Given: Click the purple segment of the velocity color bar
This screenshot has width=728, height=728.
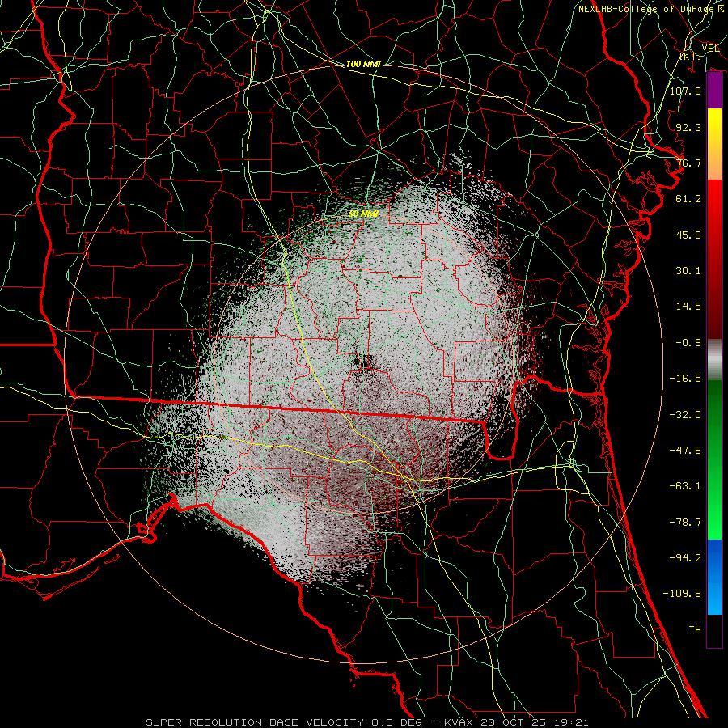Looking at the screenshot, I should 714,91.
